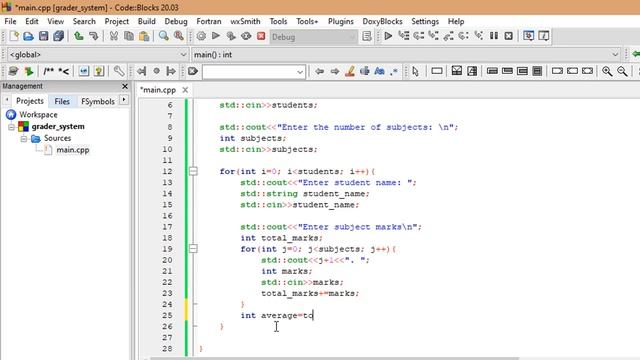Screen dimensions: 640x360
Task: Click the Step out debugger icon
Action: tap(449, 36)
